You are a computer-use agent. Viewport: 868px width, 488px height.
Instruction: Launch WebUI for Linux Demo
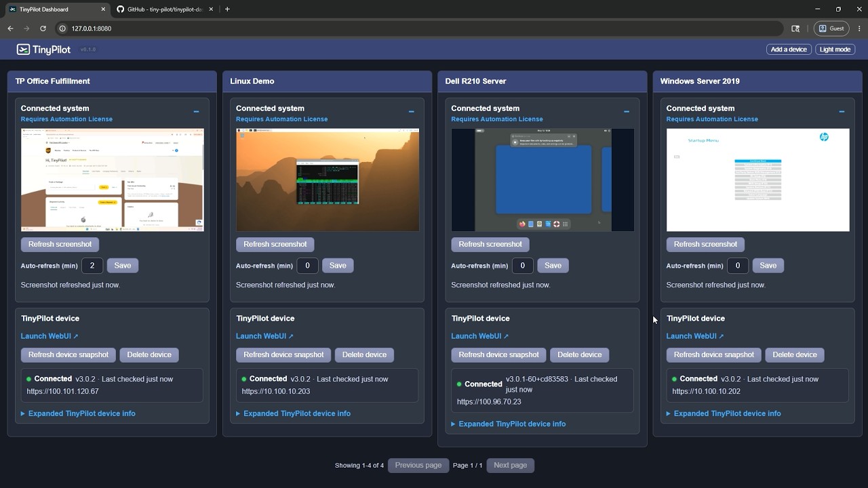click(x=264, y=336)
